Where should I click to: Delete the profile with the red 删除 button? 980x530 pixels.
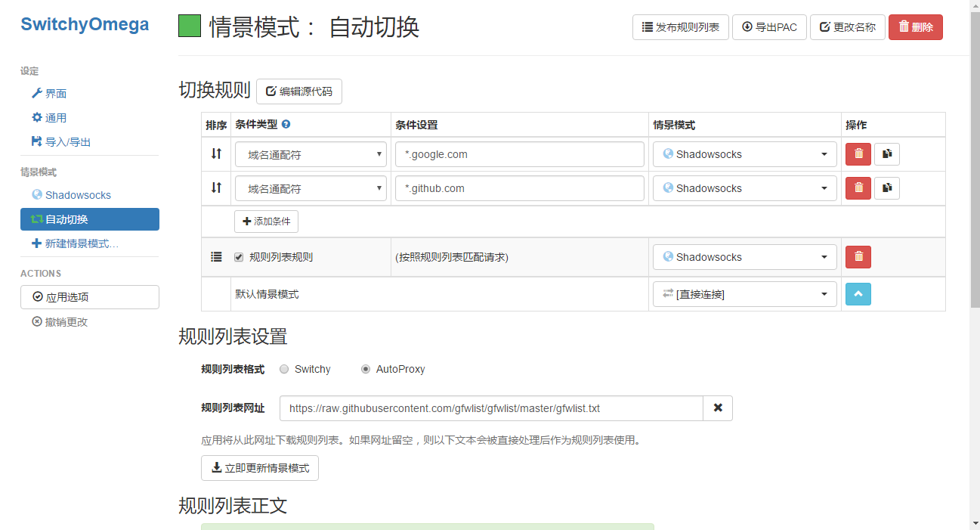pyautogui.click(x=916, y=27)
